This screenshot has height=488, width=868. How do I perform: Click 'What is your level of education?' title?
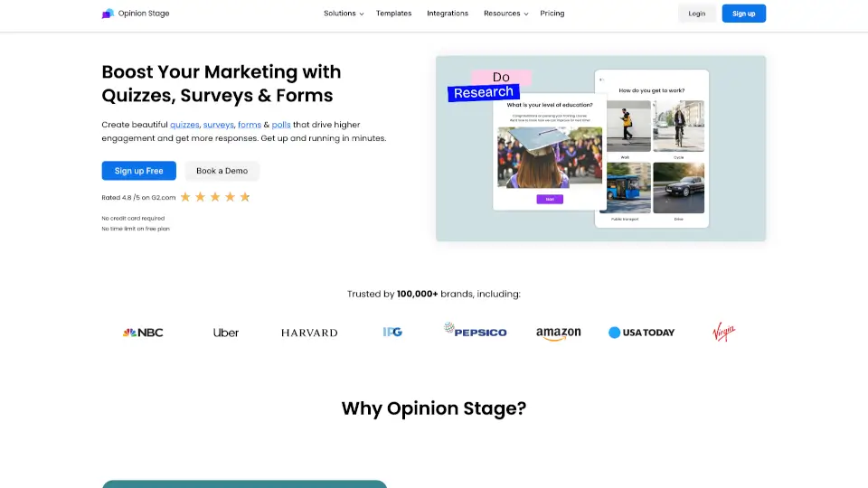click(550, 105)
